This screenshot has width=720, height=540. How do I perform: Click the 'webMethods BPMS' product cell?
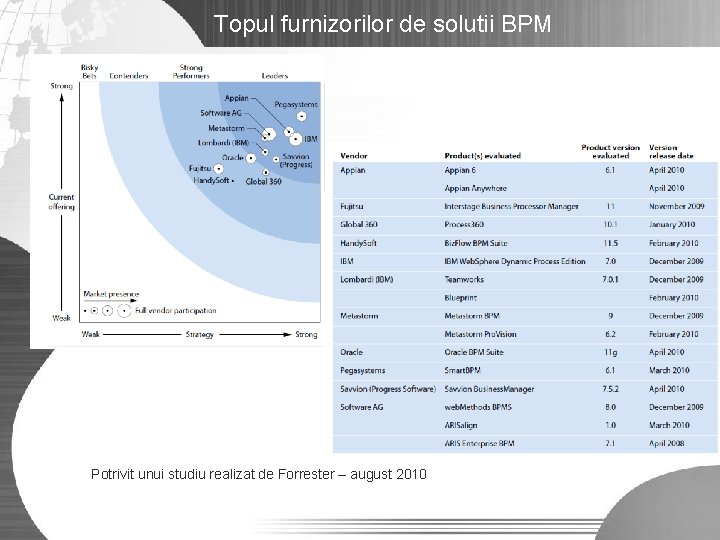[478, 407]
